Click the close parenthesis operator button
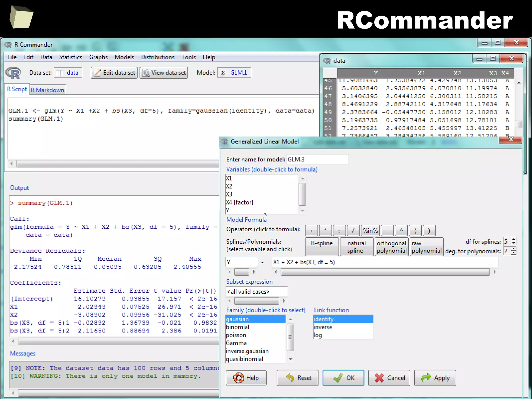This screenshot has height=399, width=532. point(429,231)
